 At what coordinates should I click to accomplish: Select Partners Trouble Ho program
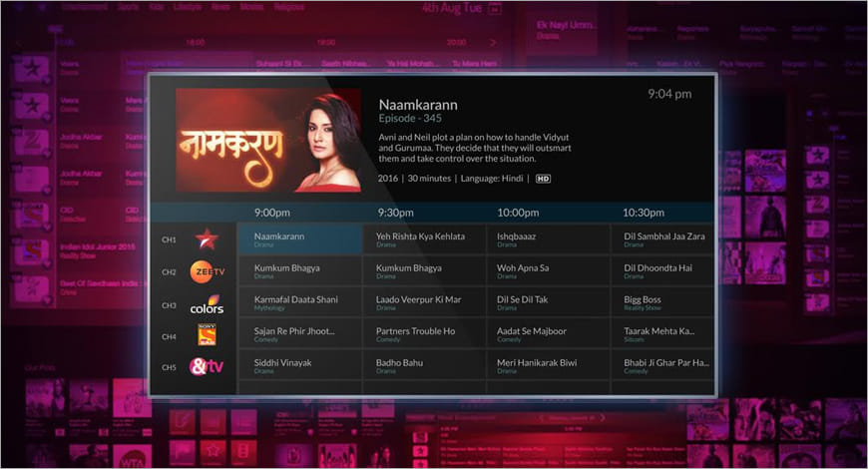(424, 334)
